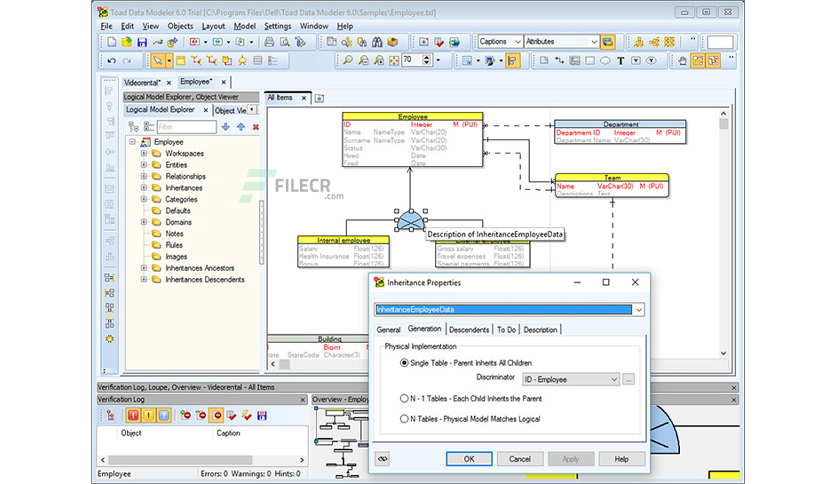Click the Fit to screen zoom icon

(x=393, y=61)
